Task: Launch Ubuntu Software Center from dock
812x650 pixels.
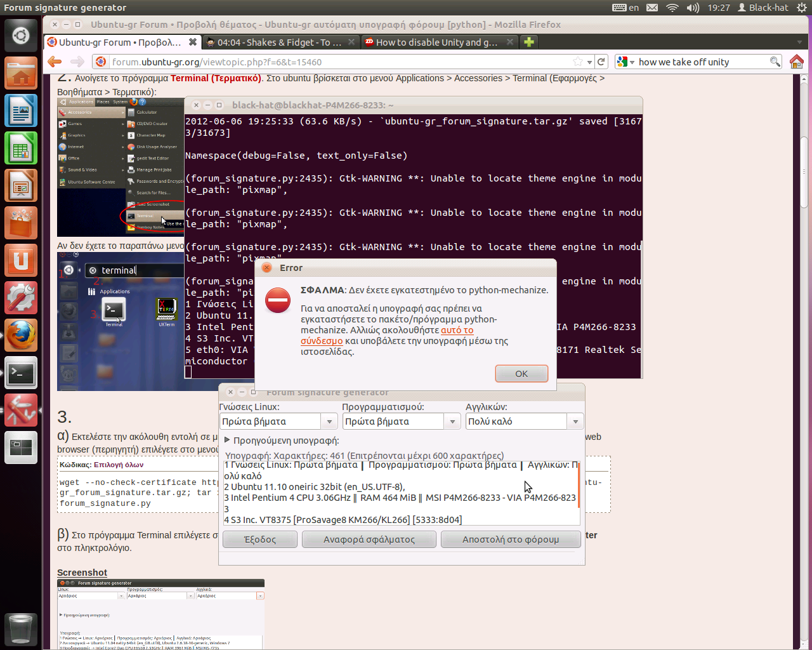Action: click(x=21, y=223)
